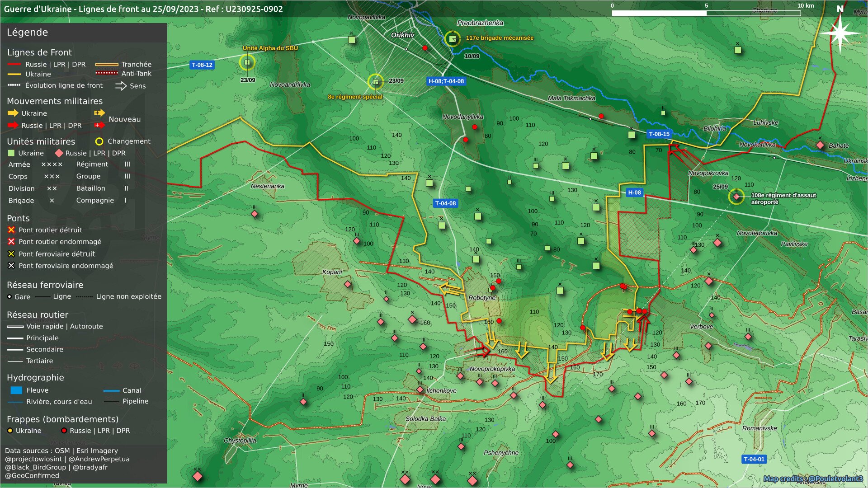Click the Solodka Balka label

tap(425, 419)
